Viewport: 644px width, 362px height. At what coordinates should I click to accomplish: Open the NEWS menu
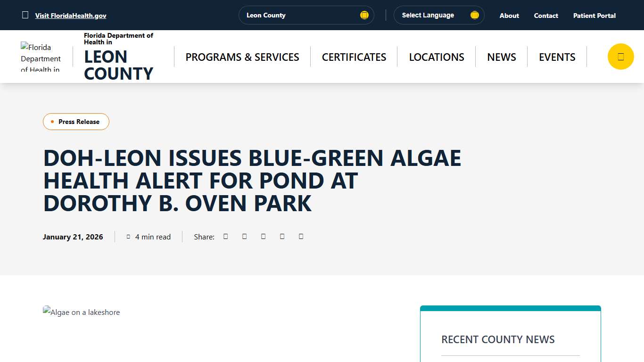[x=501, y=57]
